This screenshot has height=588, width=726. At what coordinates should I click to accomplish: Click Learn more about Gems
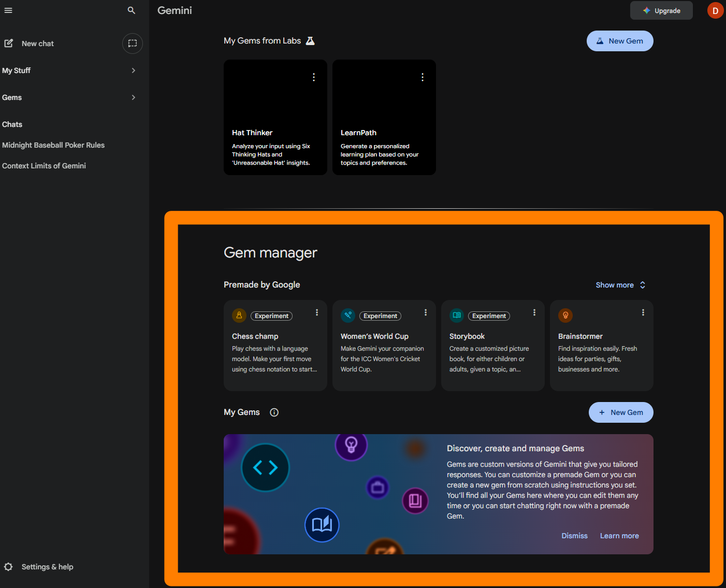(619, 536)
